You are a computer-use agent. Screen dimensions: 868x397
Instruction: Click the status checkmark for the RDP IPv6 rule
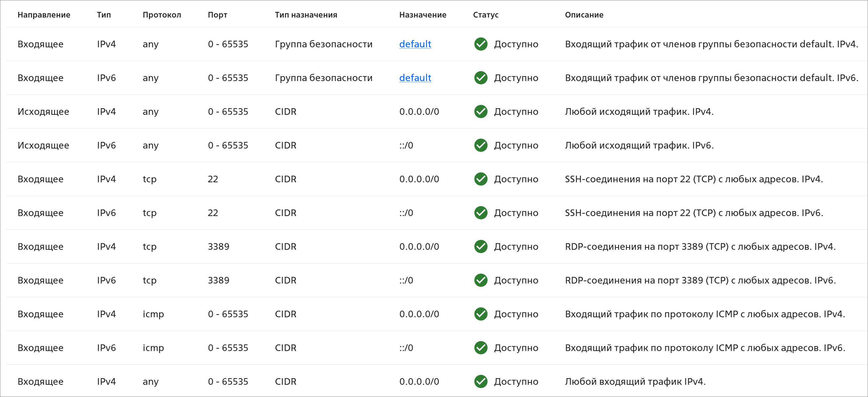[481, 280]
